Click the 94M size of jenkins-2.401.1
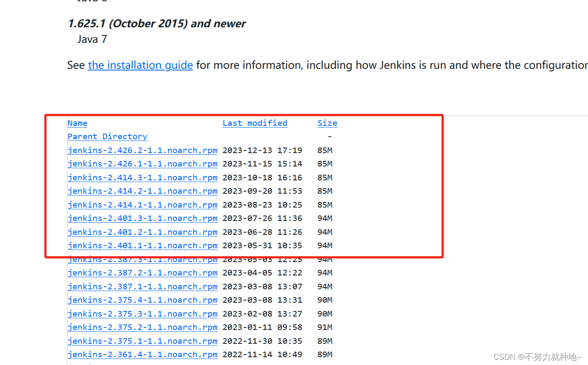 point(325,246)
